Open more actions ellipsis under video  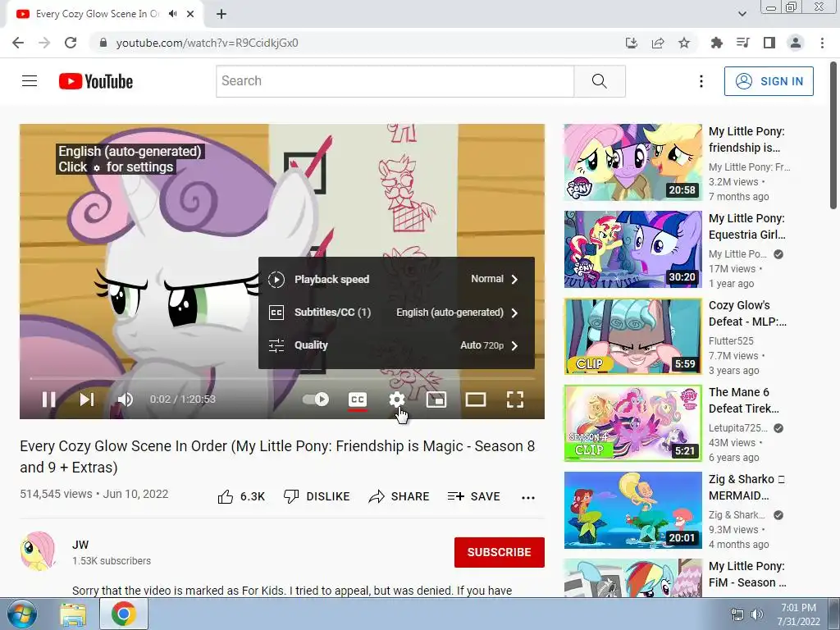pos(528,498)
